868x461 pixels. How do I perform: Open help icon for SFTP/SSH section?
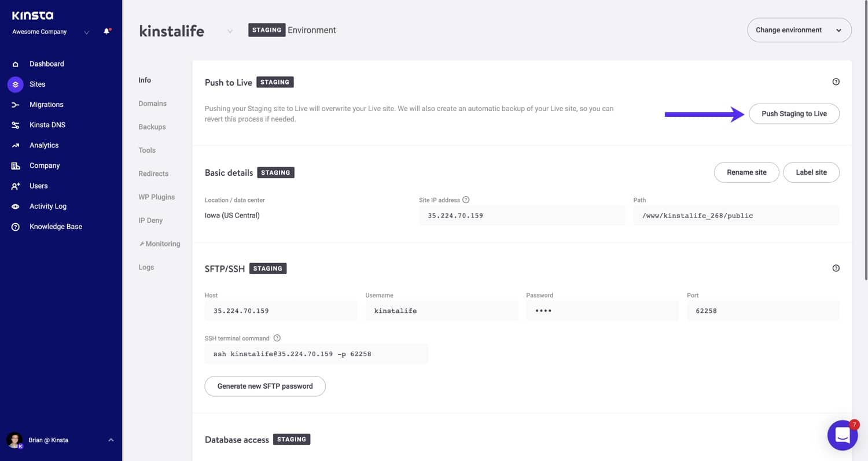pos(836,268)
